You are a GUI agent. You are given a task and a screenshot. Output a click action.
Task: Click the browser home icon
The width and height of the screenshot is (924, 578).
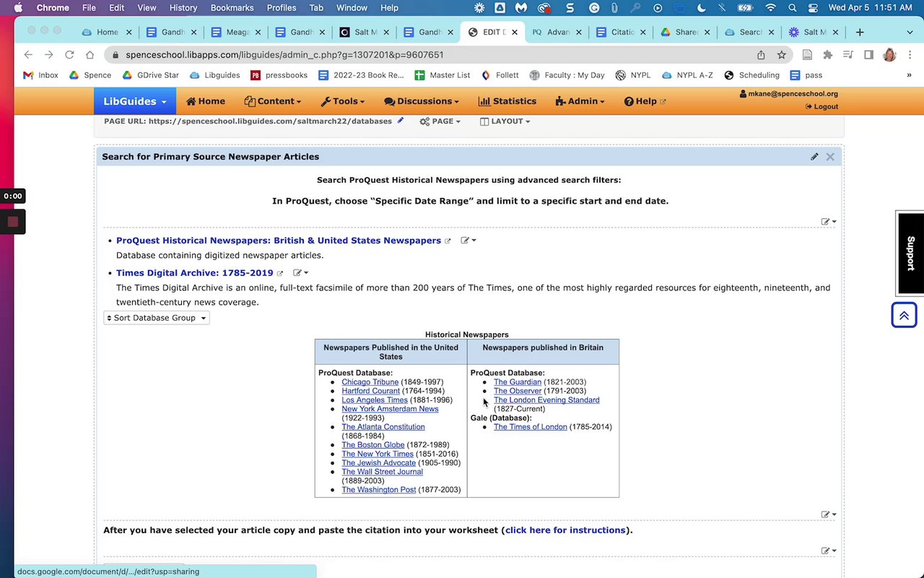point(90,55)
